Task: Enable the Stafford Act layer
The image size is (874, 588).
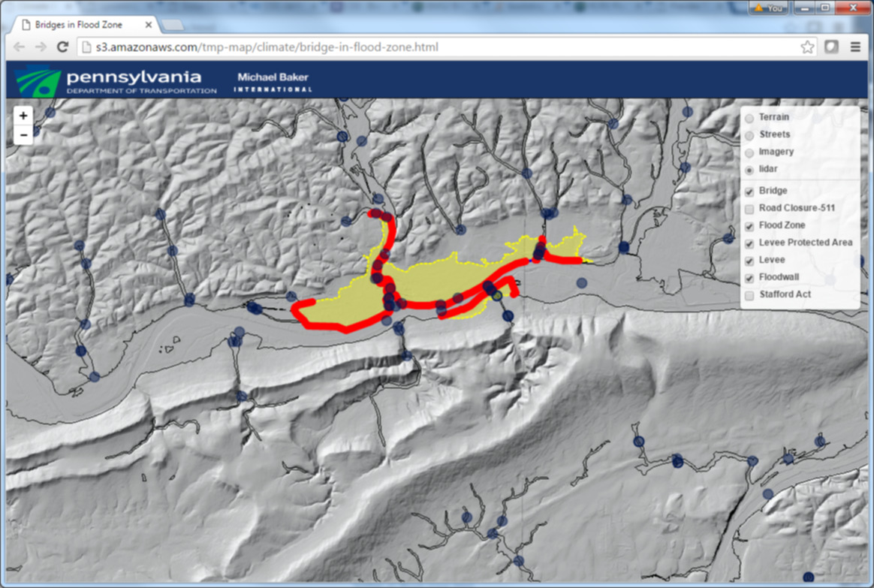Action: pos(749,295)
